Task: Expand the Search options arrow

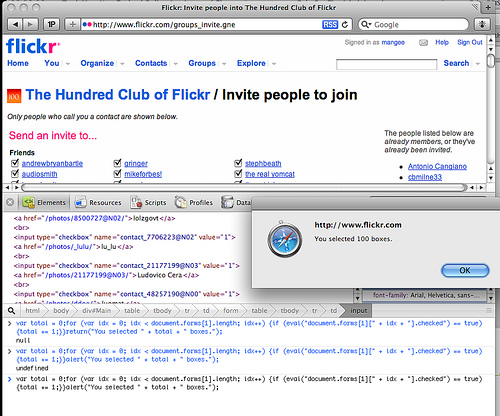Action: (x=478, y=64)
